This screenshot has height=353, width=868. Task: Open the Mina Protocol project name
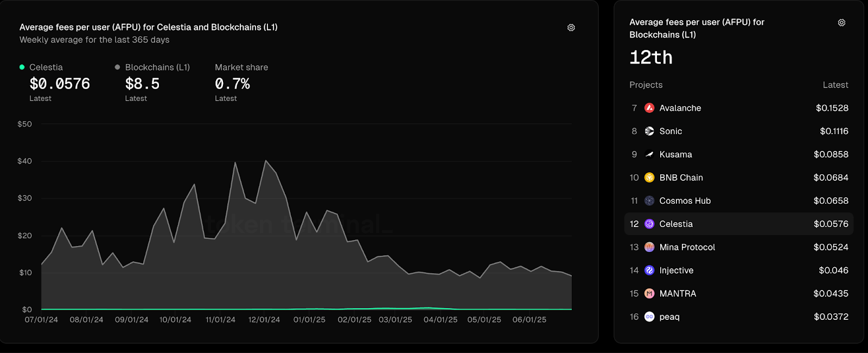coord(687,247)
